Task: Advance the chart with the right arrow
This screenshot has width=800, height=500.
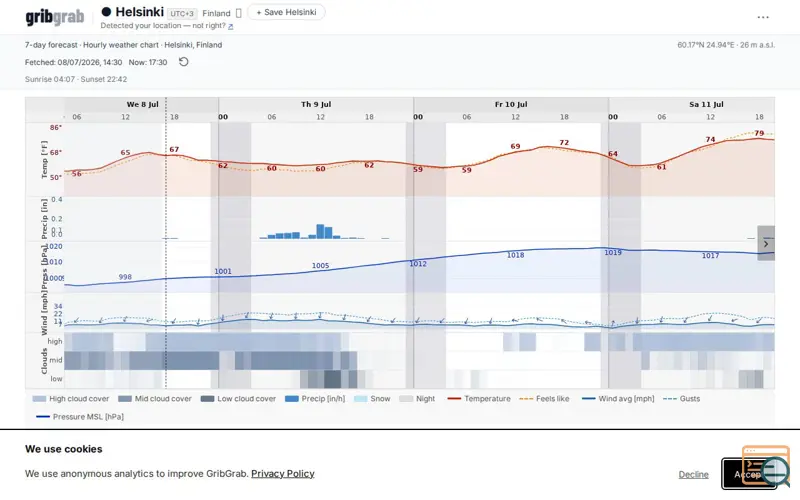Action: [766, 243]
